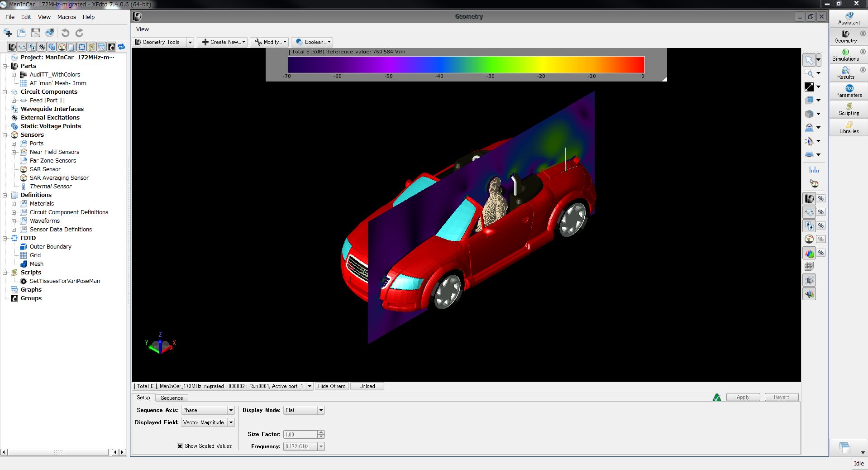This screenshot has width=868, height=470.
Task: Open the Simulations workspace panel
Action: click(x=845, y=54)
